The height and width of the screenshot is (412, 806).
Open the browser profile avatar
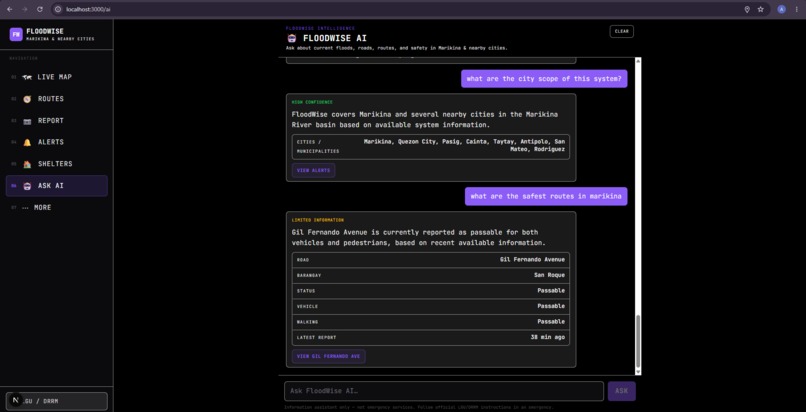point(781,9)
